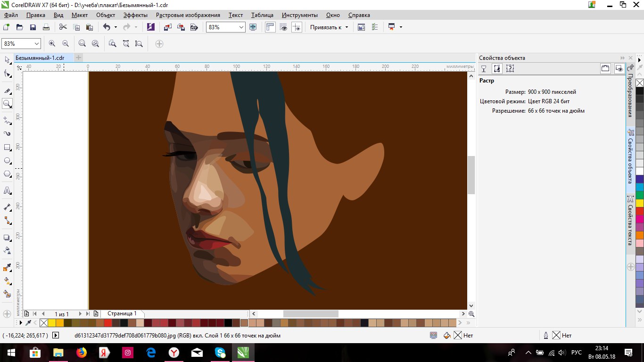Select the Polygon tool
Viewport: 644px width, 362px height.
[x=7, y=174]
